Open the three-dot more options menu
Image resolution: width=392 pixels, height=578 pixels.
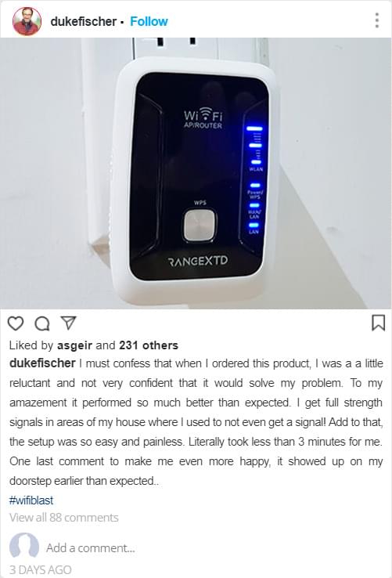pos(376,20)
